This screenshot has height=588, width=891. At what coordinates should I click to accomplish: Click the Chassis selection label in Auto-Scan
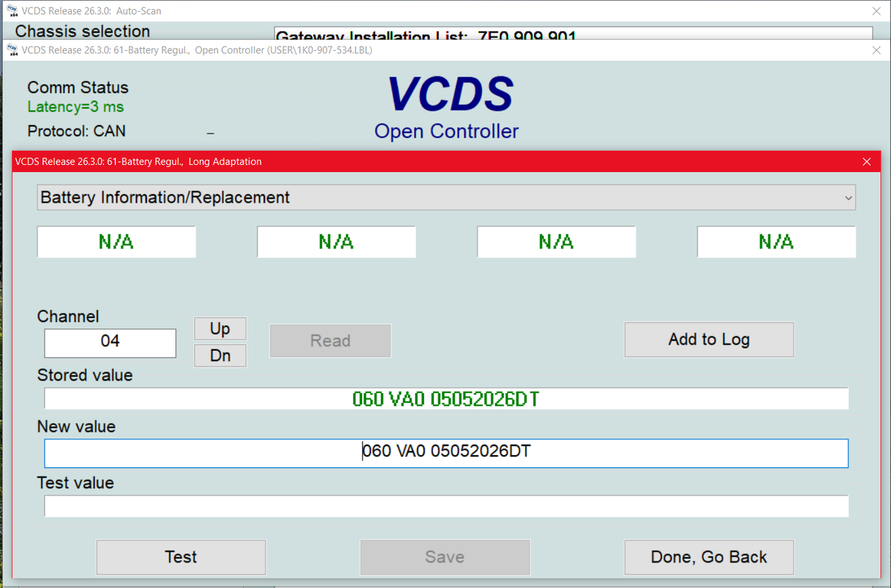pyautogui.click(x=83, y=31)
